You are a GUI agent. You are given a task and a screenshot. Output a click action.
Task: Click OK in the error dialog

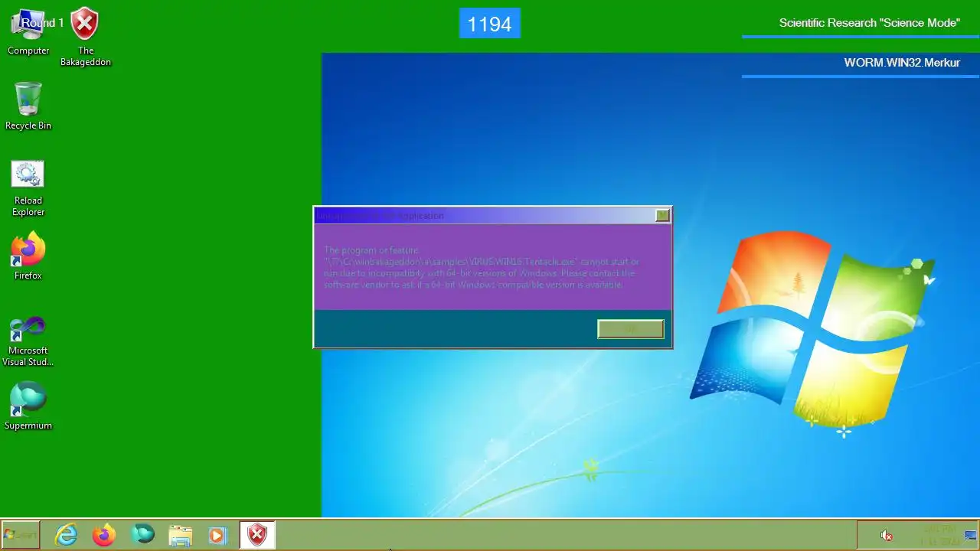pos(630,328)
